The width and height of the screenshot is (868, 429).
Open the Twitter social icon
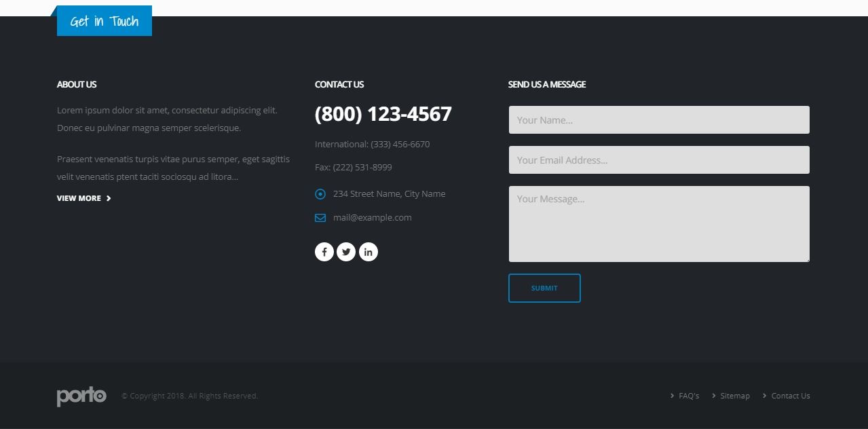pyautogui.click(x=346, y=252)
